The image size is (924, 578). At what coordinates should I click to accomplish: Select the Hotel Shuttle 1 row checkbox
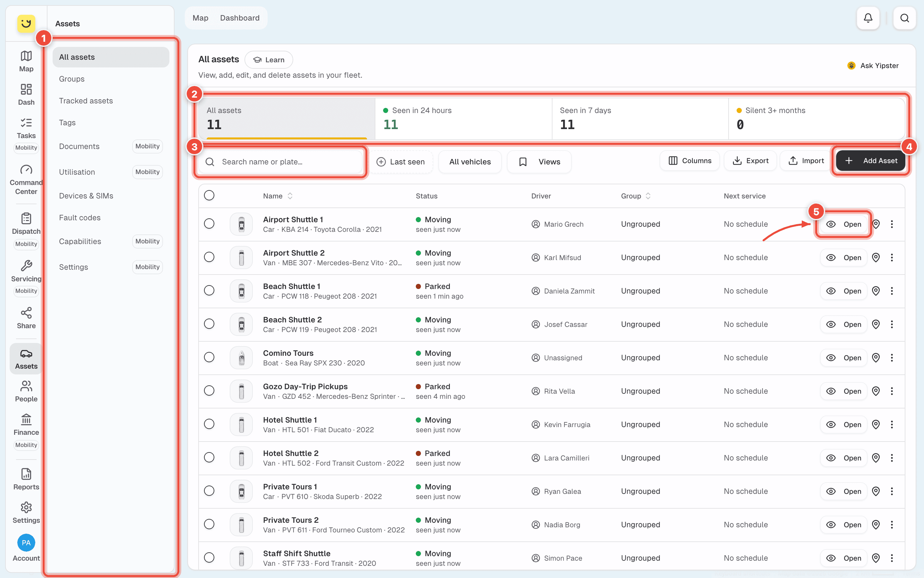click(209, 424)
